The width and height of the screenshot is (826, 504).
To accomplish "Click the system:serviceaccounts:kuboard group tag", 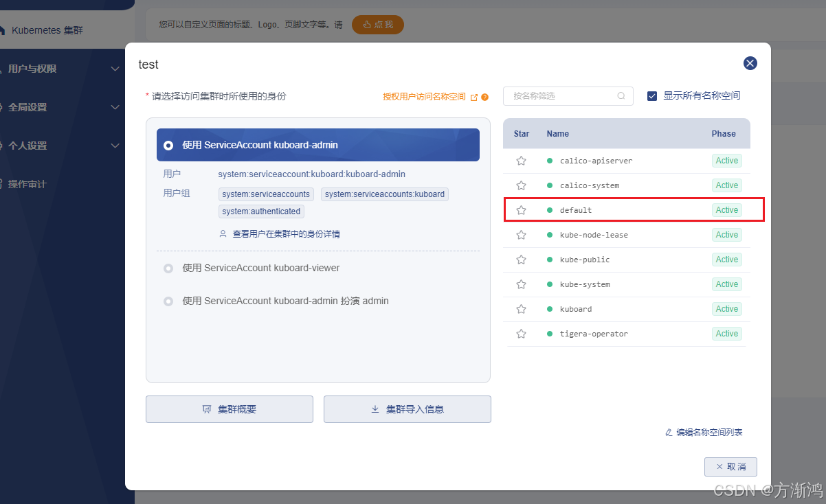I will click(385, 194).
